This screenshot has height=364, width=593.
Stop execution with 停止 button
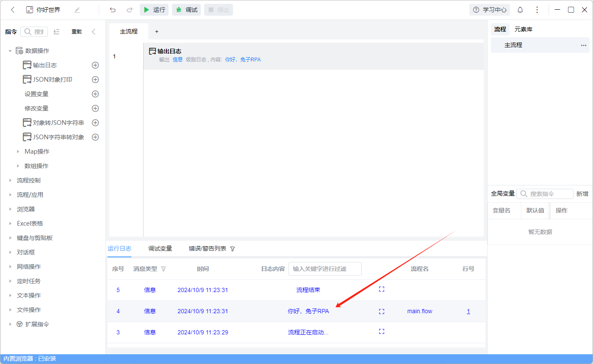pos(219,10)
